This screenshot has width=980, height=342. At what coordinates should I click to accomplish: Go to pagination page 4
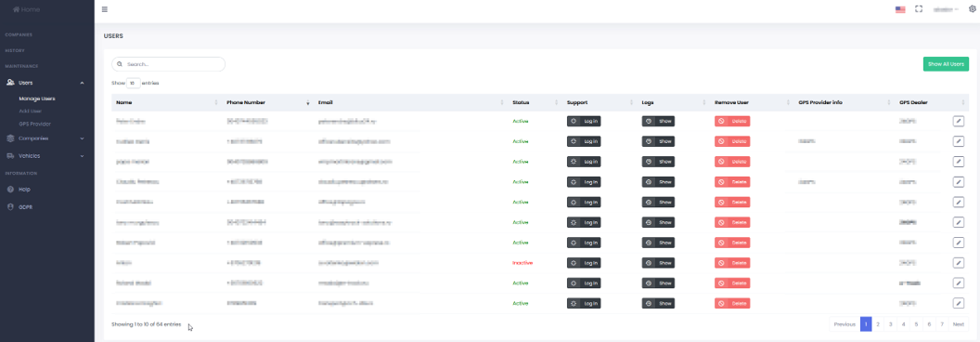pyautogui.click(x=904, y=323)
